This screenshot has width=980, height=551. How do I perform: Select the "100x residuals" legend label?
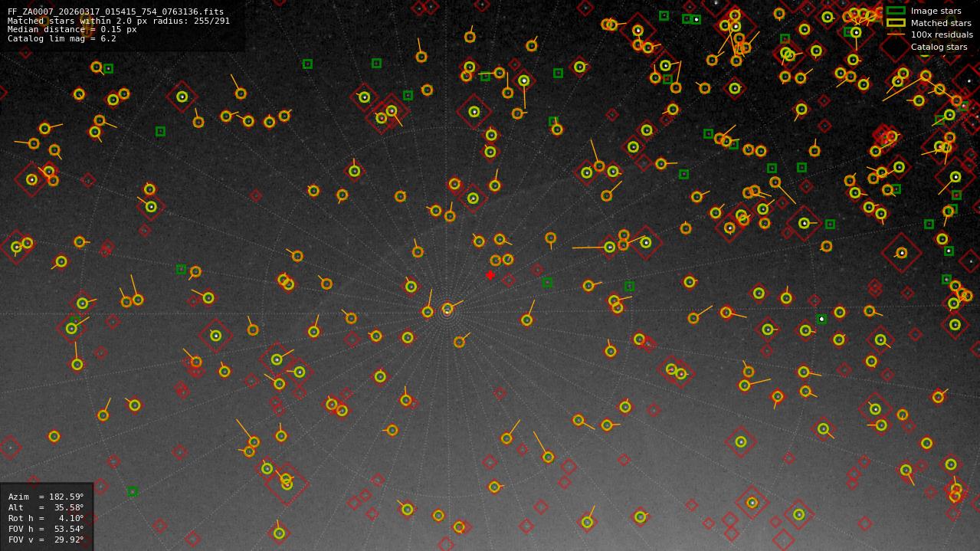coord(942,35)
